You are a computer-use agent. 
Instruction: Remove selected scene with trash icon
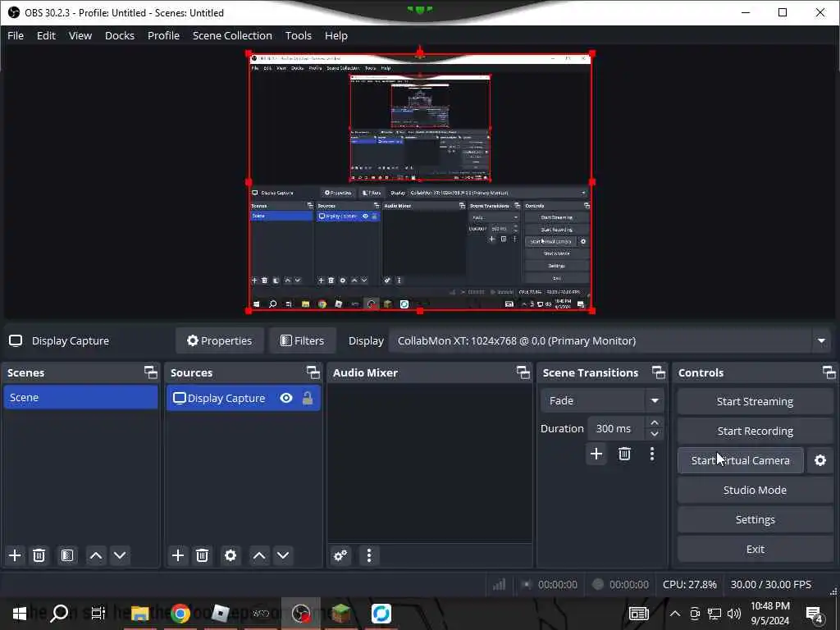[39, 555]
